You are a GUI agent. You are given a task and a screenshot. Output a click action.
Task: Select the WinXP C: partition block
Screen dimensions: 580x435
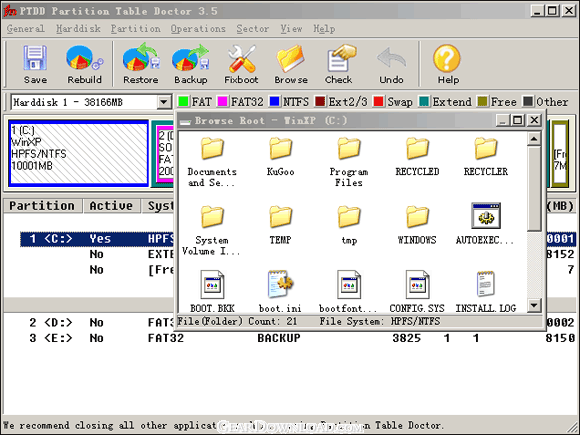[78, 153]
